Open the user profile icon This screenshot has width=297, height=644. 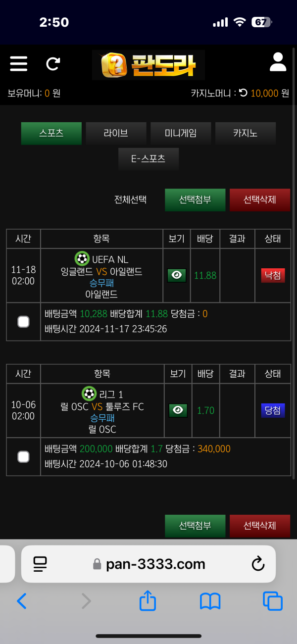point(278,63)
